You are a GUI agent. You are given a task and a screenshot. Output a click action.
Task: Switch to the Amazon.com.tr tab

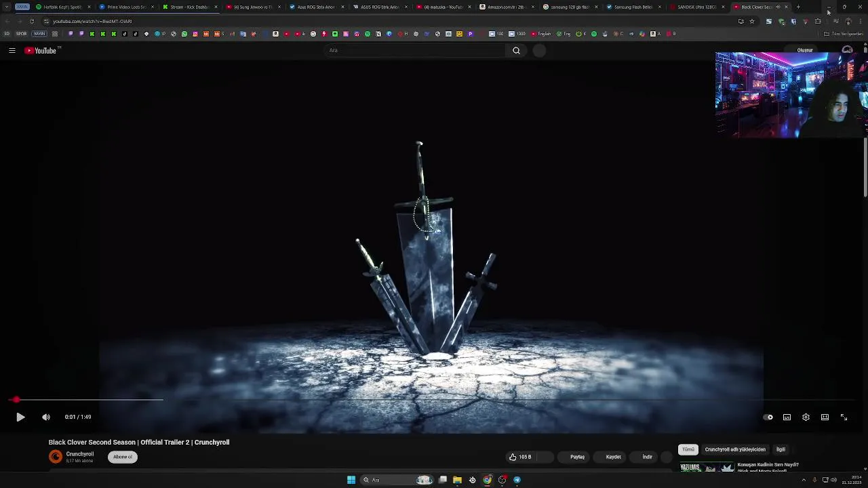pos(507,7)
